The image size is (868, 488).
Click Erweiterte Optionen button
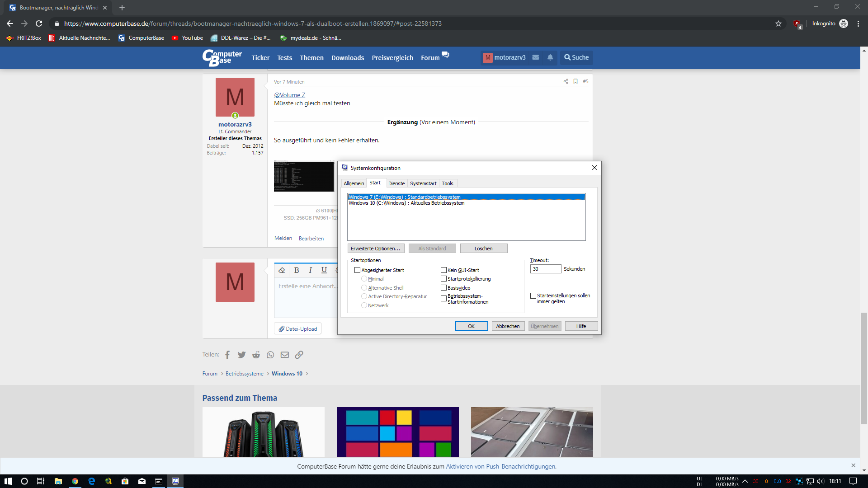[x=375, y=249]
